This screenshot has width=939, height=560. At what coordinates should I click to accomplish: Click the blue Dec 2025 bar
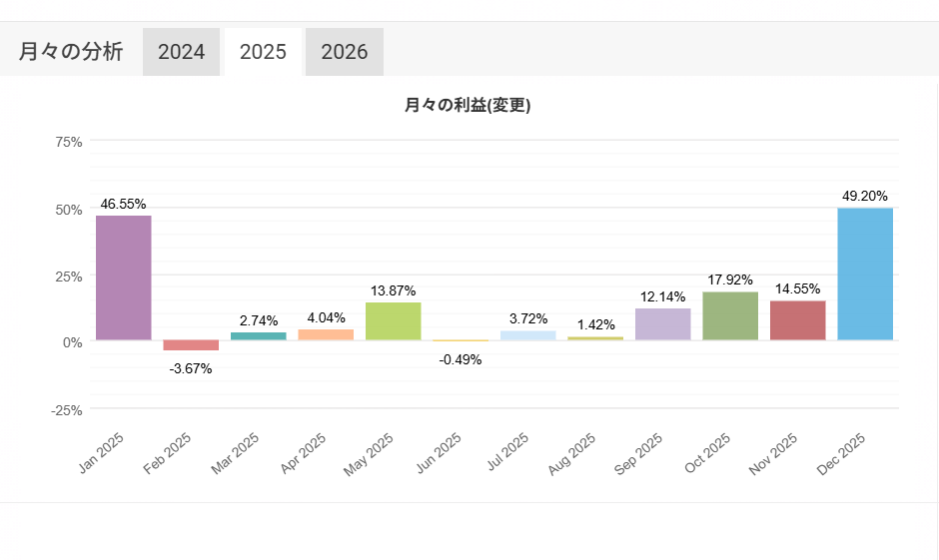(865, 275)
